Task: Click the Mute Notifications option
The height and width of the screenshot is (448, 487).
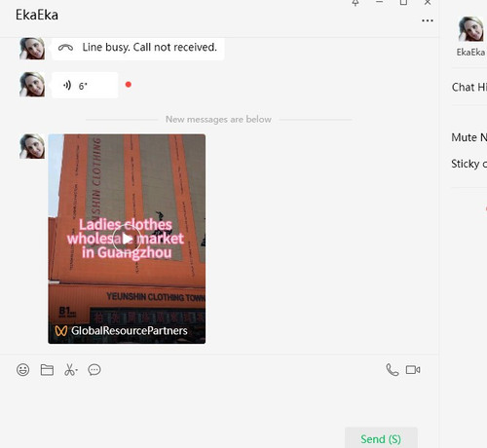Action: tap(469, 137)
